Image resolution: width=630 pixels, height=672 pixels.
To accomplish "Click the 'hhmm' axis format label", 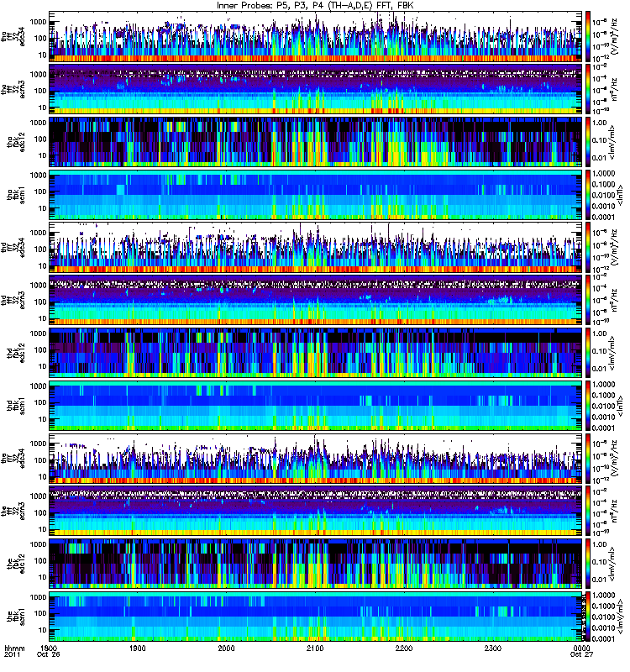I will pyautogui.click(x=14, y=648).
